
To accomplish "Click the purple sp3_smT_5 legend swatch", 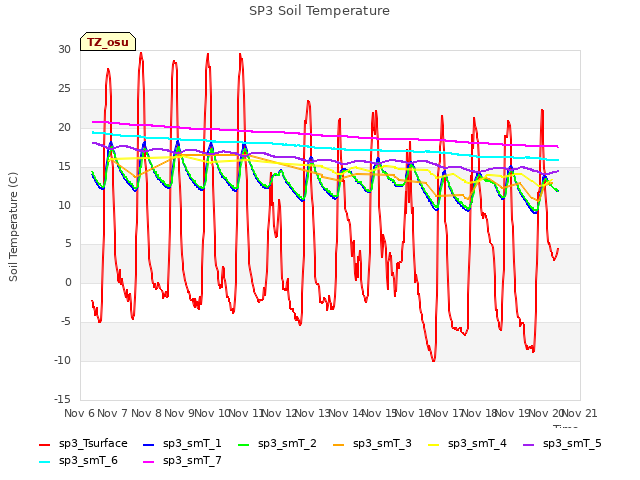I will pos(529,444).
